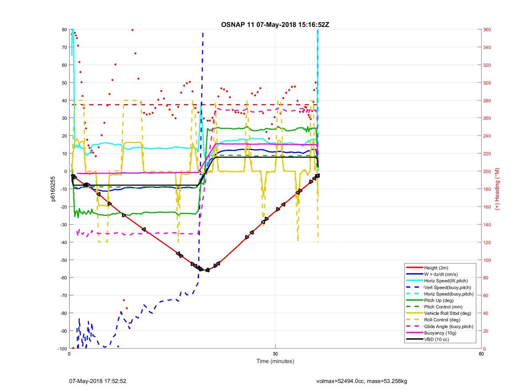Click the magenta dashed Glide Angle legend line sample
This screenshot has width=532, height=392.
click(x=414, y=326)
